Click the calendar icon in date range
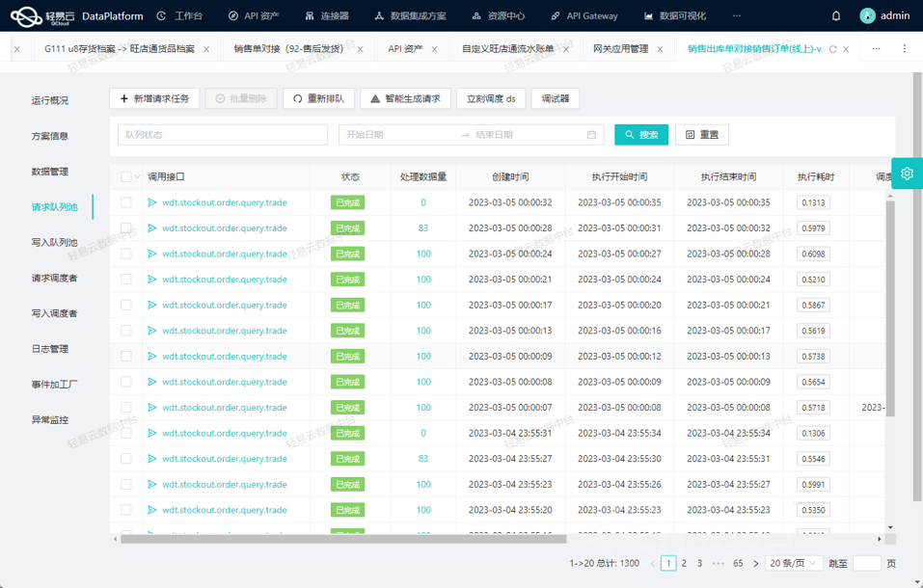Image resolution: width=923 pixels, height=588 pixels. pos(591,135)
